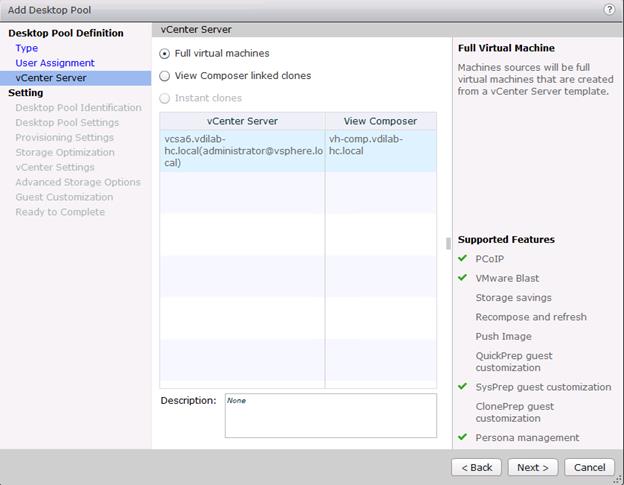Click QuickPrep guest customization text
624x485 pixels.
514,362
